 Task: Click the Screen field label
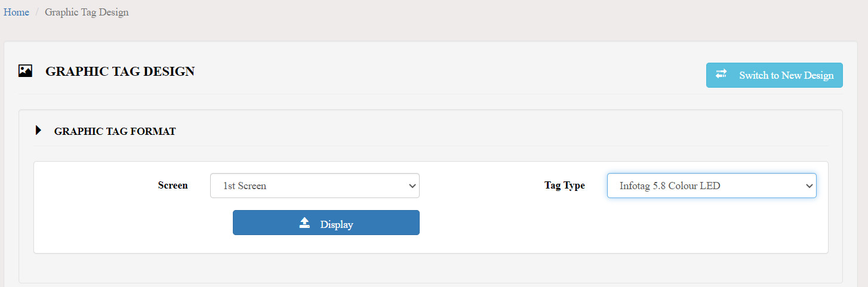(173, 185)
